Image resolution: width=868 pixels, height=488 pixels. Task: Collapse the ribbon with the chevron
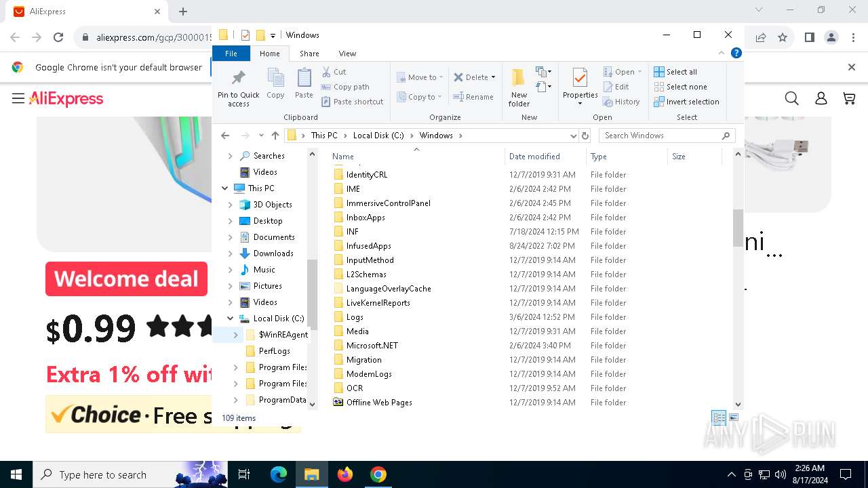point(722,53)
